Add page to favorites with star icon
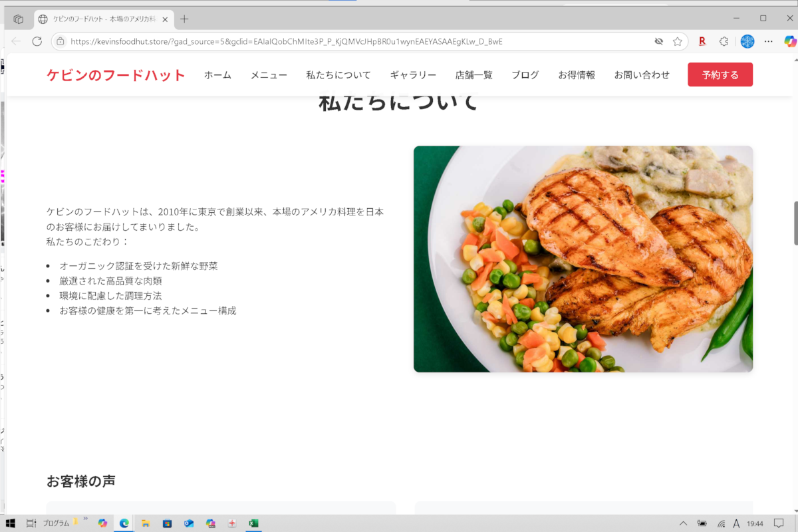The image size is (798, 532). 678,41
